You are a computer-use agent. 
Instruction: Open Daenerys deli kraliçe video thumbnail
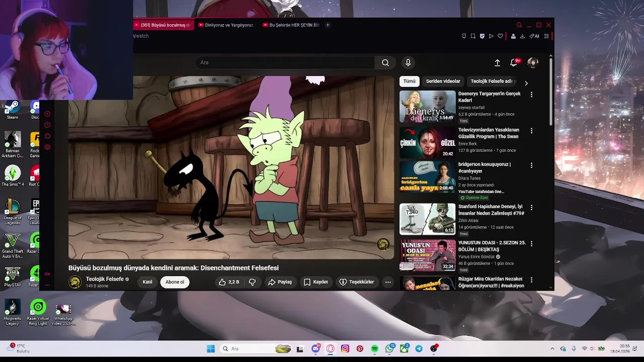tap(428, 107)
